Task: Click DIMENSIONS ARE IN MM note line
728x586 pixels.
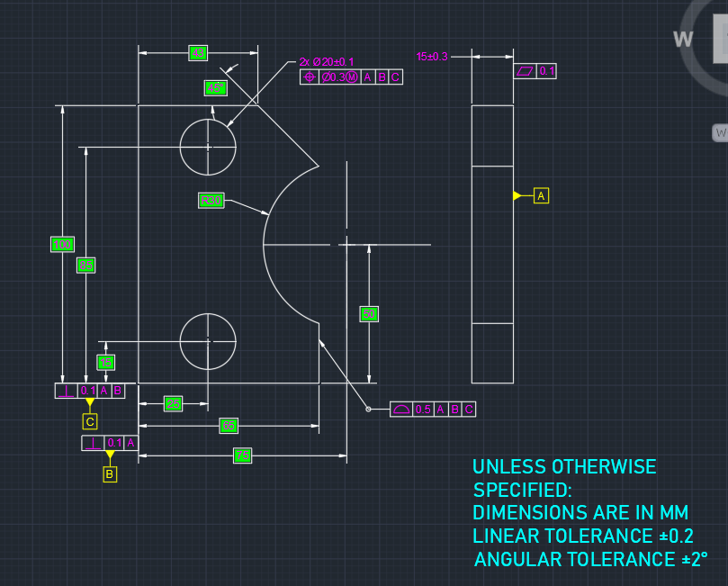Action: pos(580,512)
